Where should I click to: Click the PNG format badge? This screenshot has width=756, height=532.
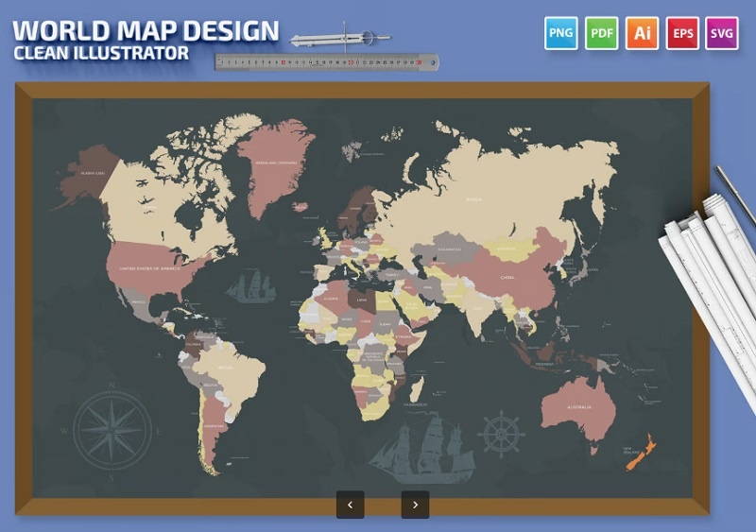561,33
